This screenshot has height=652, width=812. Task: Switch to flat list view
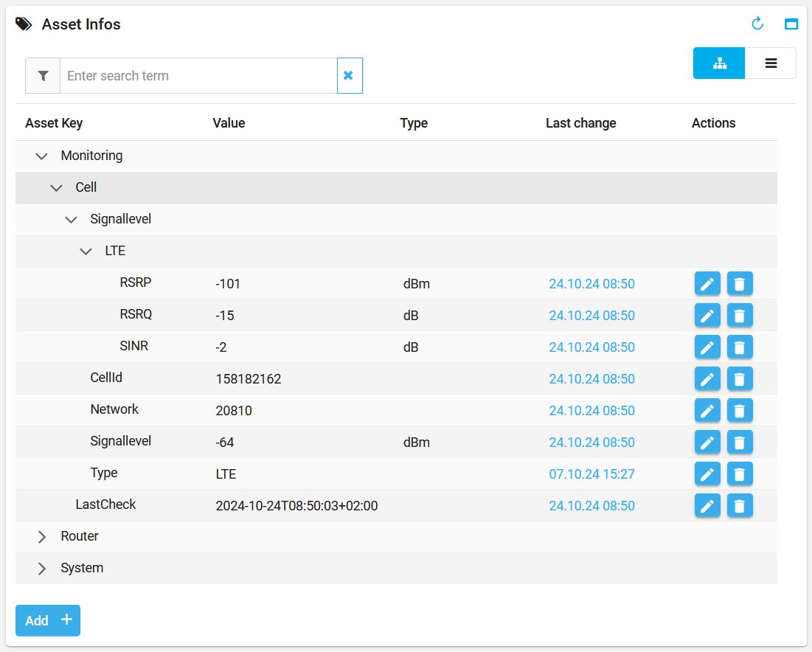coord(771,63)
